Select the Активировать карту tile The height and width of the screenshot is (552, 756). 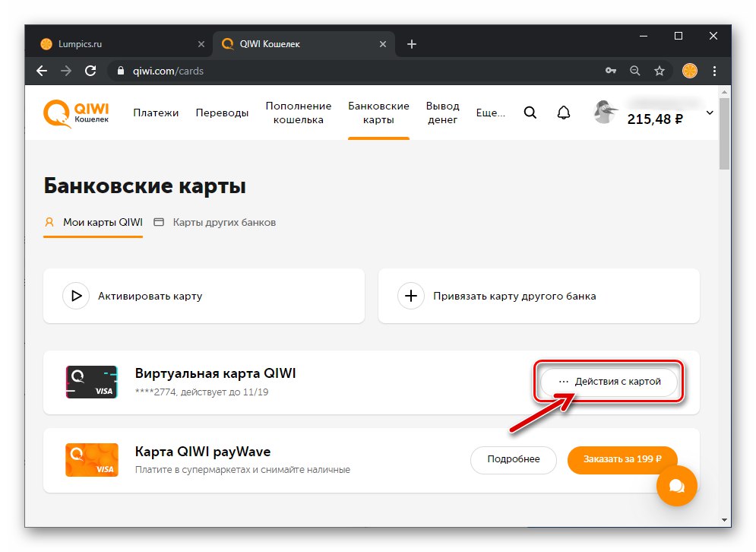204,296
